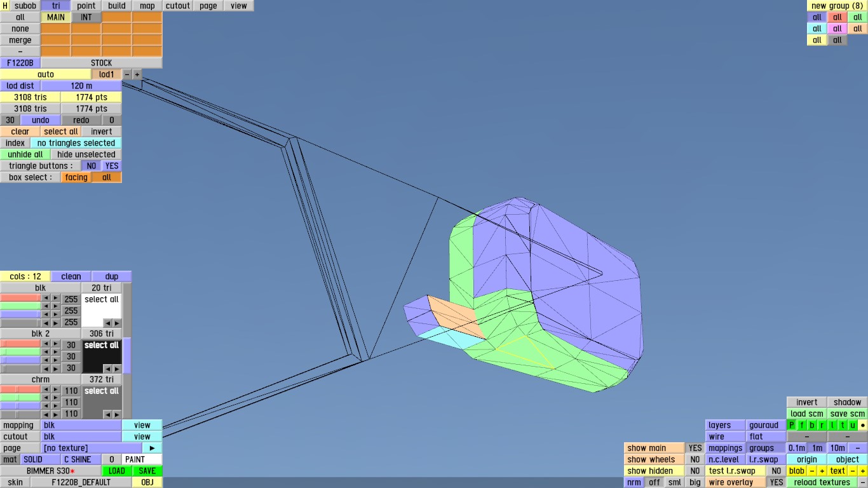Click the yellow H button beside subob
The width and height of the screenshot is (868, 488).
point(5,6)
